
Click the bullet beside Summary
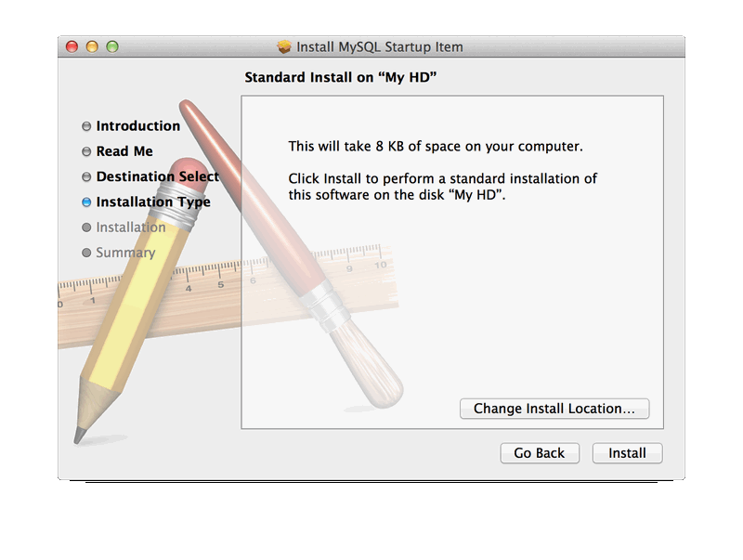click(86, 253)
